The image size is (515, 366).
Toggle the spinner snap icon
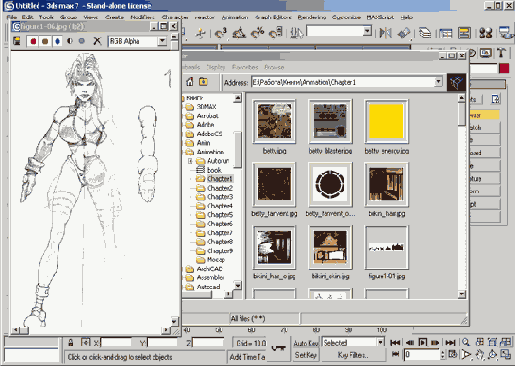(x=276, y=33)
